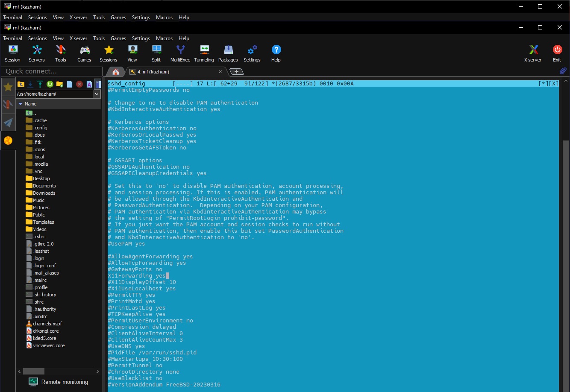570x392 pixels.
Task: Click the '#MaxStartups 10:30:100' line
Action: pyautogui.click(x=145, y=359)
